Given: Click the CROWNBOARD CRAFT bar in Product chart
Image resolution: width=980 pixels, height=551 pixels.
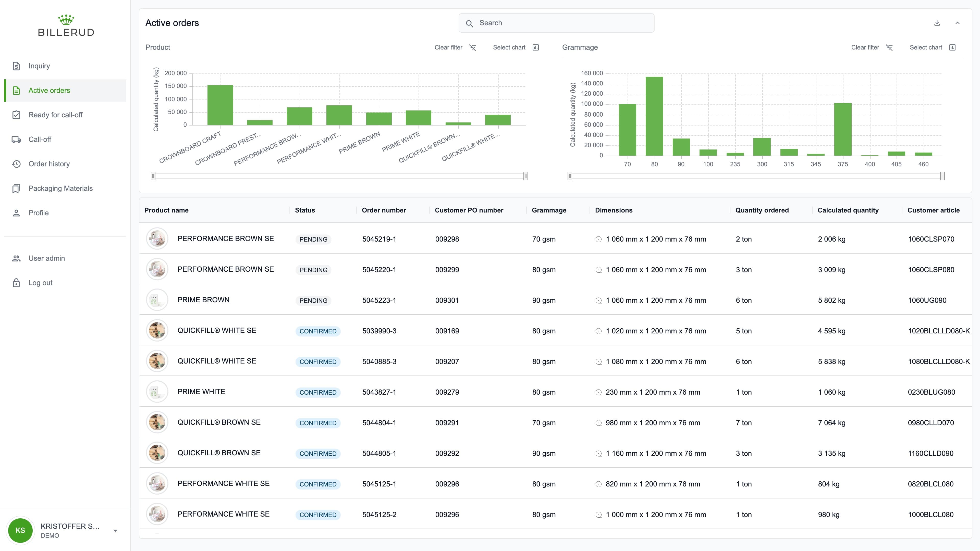Looking at the screenshot, I should pyautogui.click(x=220, y=105).
